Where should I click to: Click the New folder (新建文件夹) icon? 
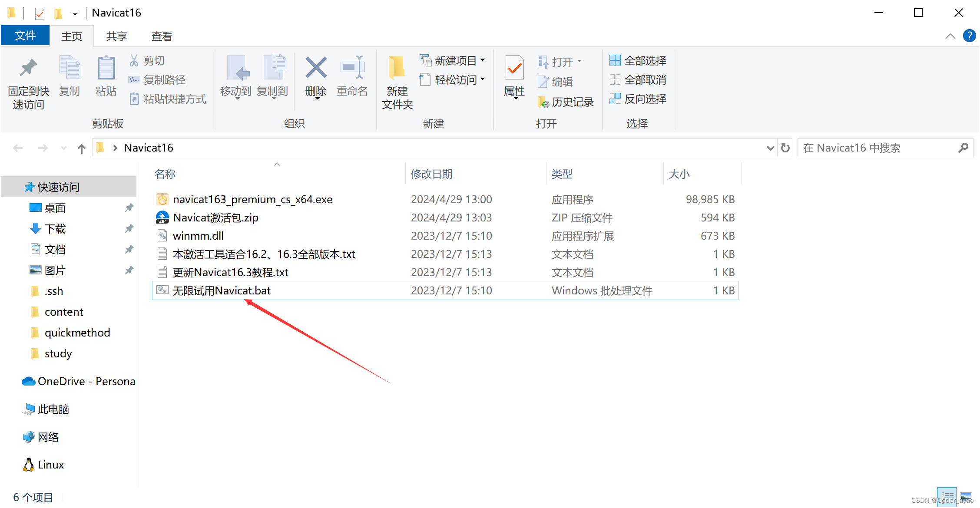(397, 67)
